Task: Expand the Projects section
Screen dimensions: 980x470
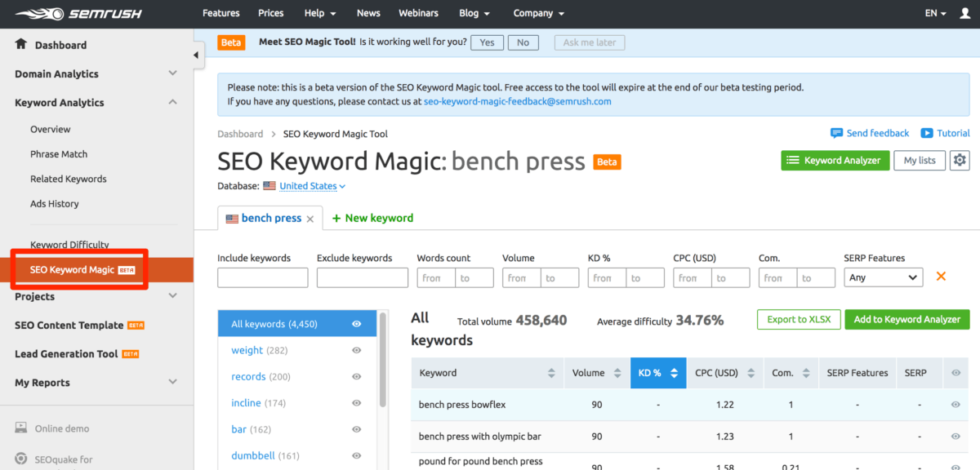Action: coord(172,296)
